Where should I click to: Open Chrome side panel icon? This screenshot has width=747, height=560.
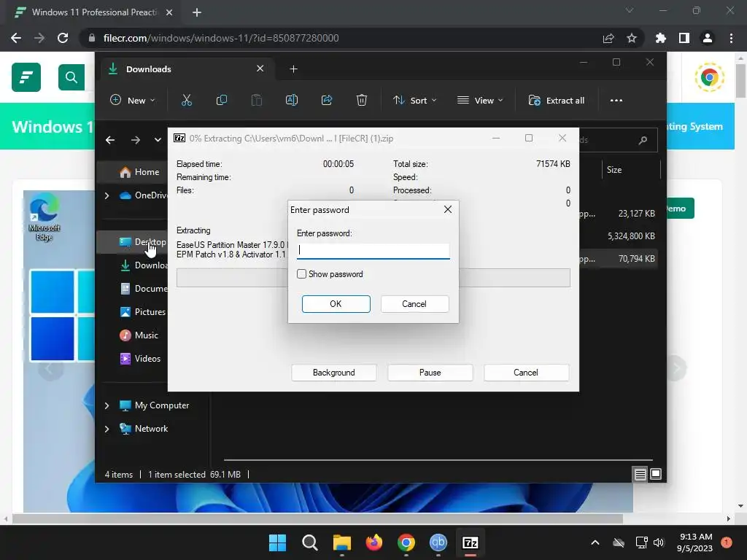click(x=684, y=38)
